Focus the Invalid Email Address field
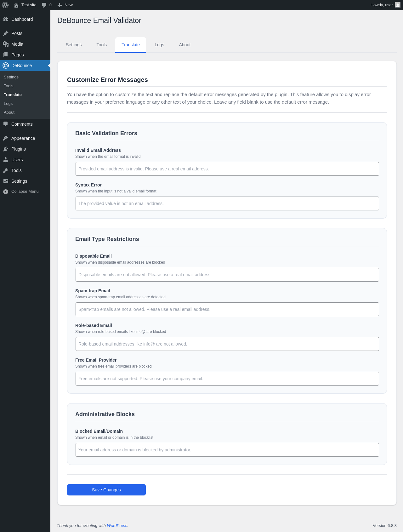The height and width of the screenshot is (532, 403). (x=227, y=169)
